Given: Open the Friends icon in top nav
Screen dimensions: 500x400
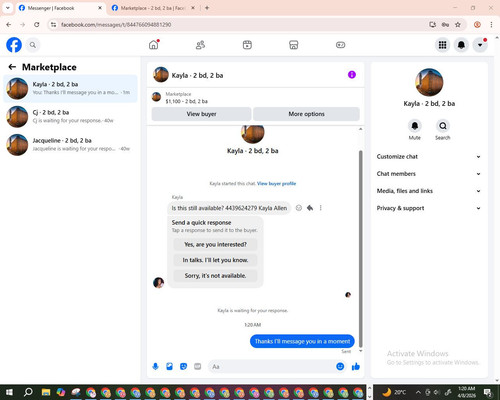Looking at the screenshot, I should coord(200,45).
